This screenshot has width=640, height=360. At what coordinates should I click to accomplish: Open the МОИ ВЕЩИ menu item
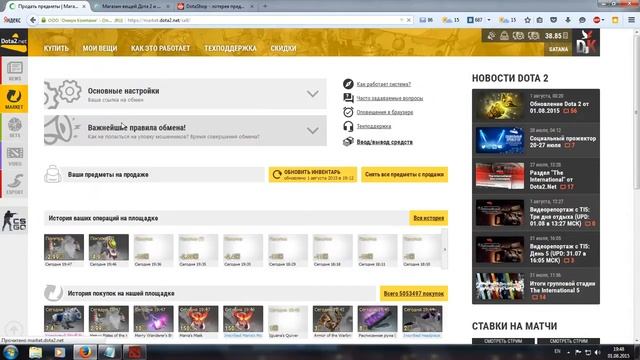[x=100, y=48]
